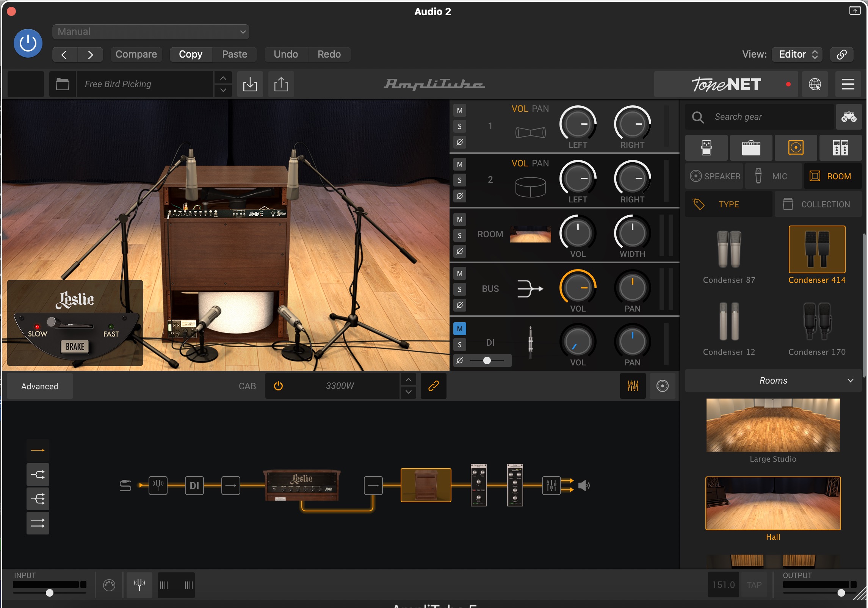Click the ROOM channel hall thumbnail

tap(530, 234)
